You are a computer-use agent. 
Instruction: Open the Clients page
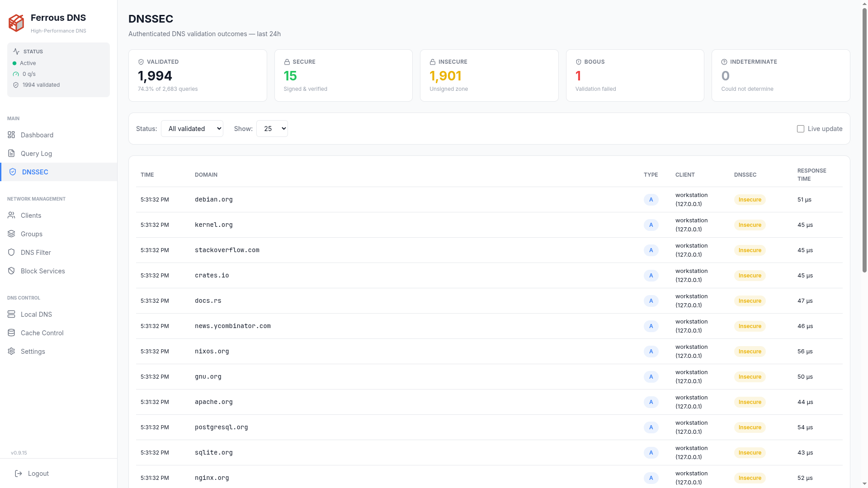click(x=59, y=216)
